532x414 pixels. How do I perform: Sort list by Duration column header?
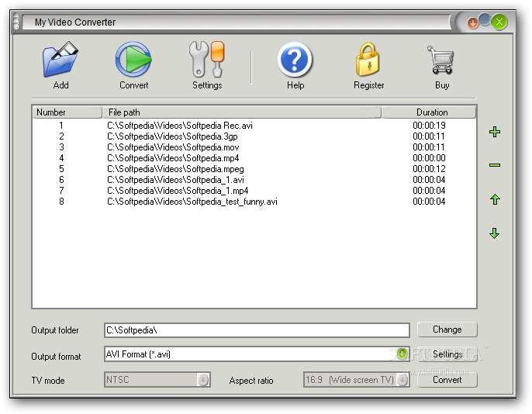(x=429, y=112)
